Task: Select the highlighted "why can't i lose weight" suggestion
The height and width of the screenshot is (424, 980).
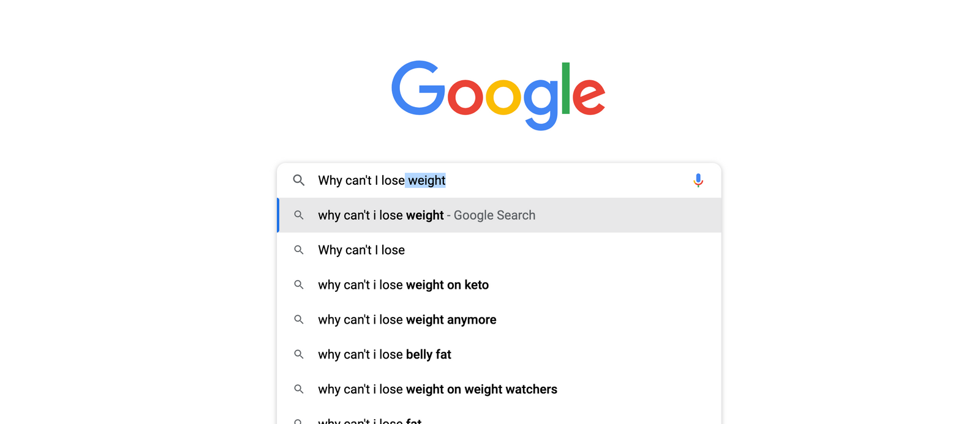Action: (380, 215)
